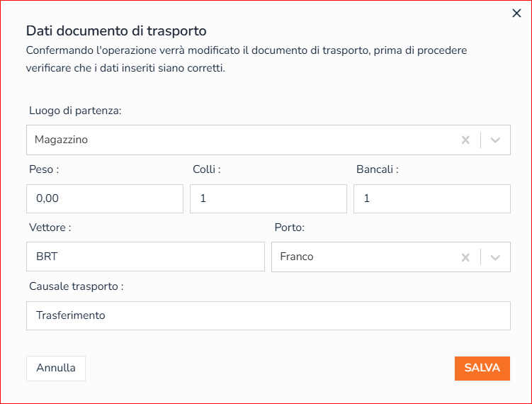Clear the Franco value in Porto
Viewport: 532px width, 404px height.
click(x=465, y=257)
